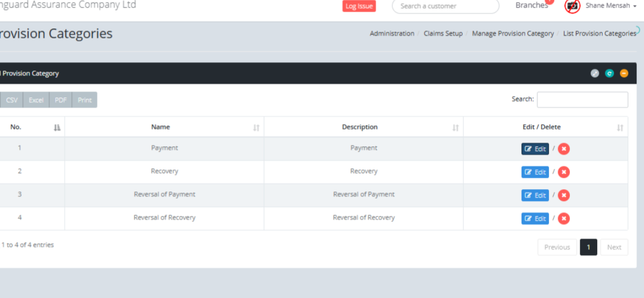
Task: Click the Log Issue button
Action: (359, 6)
